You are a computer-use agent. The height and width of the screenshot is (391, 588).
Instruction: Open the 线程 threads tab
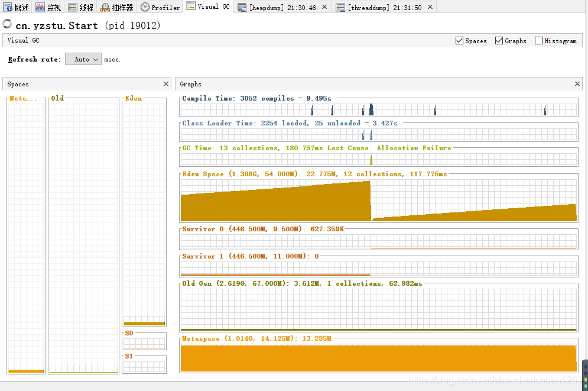[x=80, y=7]
